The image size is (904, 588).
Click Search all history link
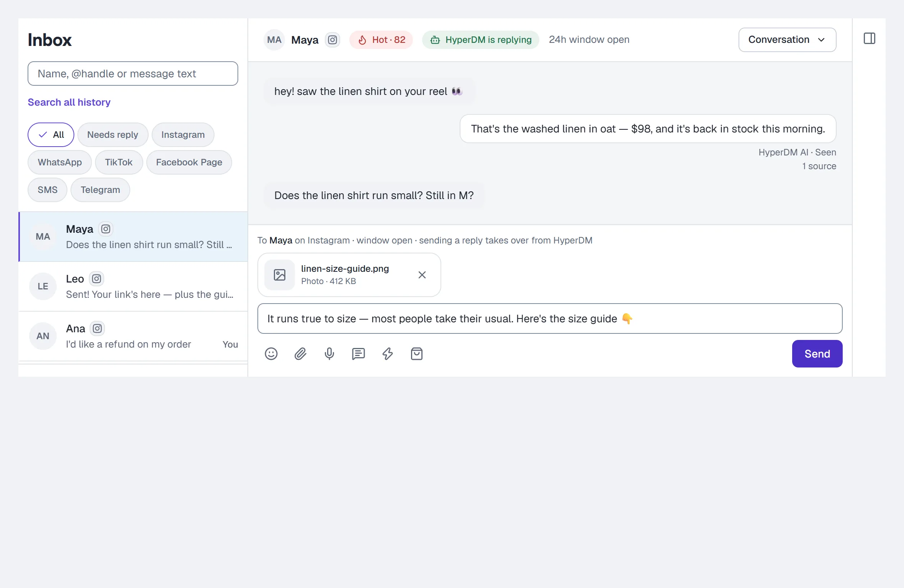click(69, 102)
